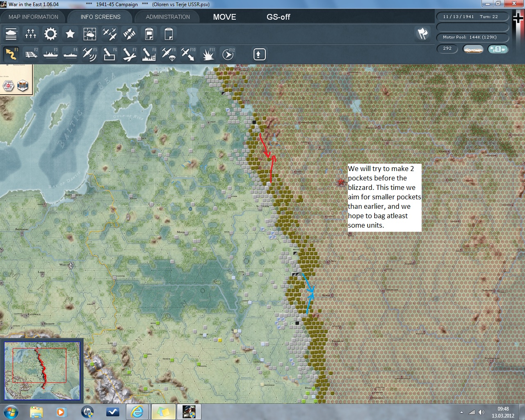Viewport: 525px width, 420px height.
Task: Open the losses screen with crosses icon
Action: point(31,34)
